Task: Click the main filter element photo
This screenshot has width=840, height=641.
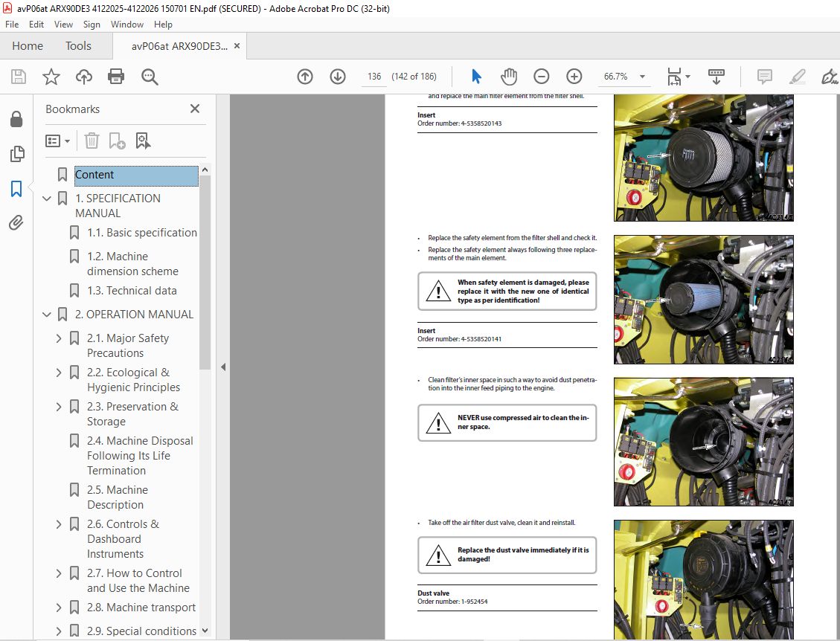Action: pos(703,158)
